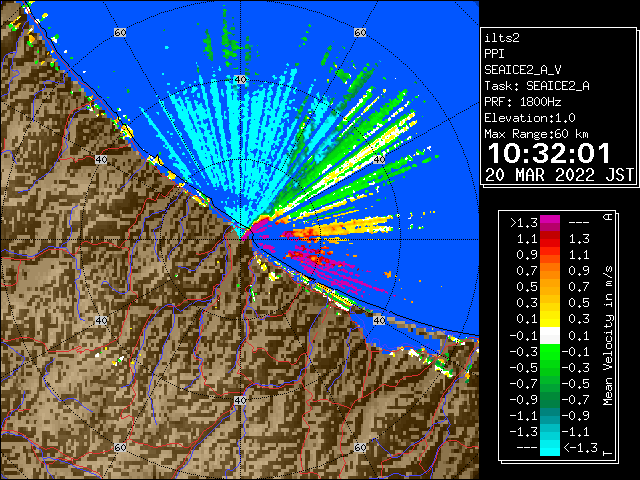Click the 60 range label in the northeast

click(x=360, y=32)
